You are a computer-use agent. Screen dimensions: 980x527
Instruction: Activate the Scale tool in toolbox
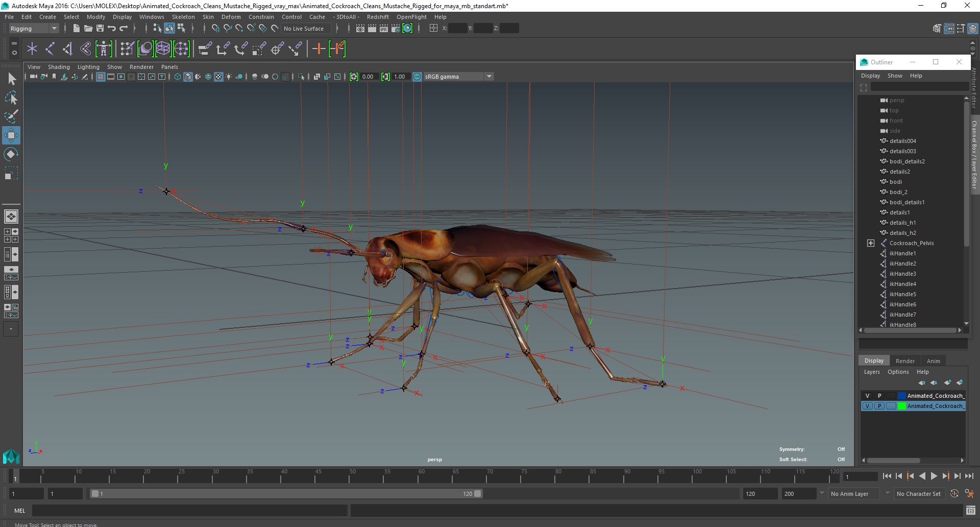tap(11, 173)
